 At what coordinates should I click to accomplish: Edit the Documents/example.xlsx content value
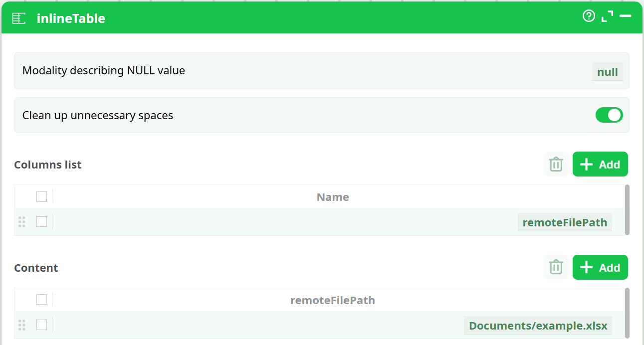538,325
